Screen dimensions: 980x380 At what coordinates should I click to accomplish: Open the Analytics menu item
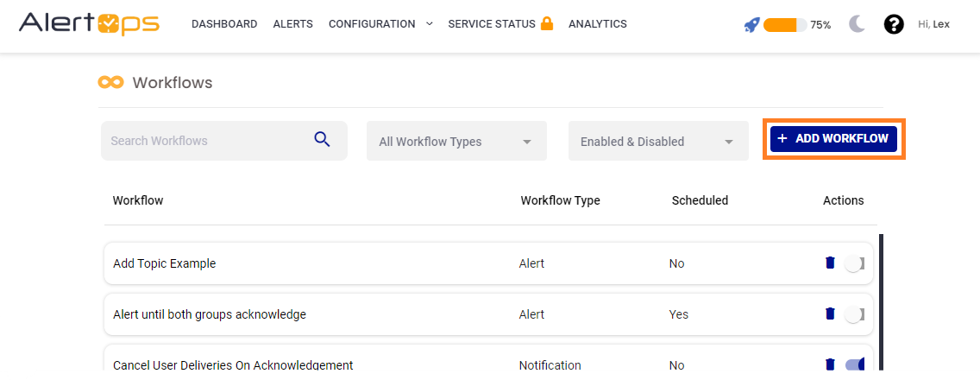(598, 24)
